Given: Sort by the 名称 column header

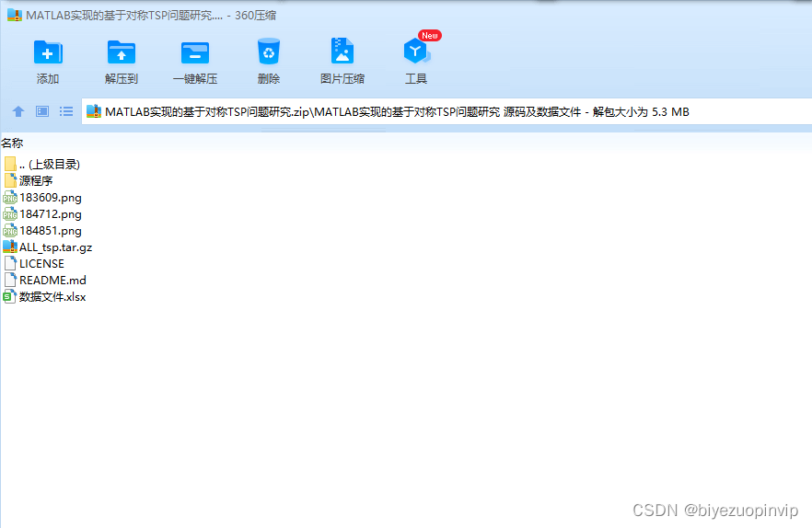Looking at the screenshot, I should [12, 143].
